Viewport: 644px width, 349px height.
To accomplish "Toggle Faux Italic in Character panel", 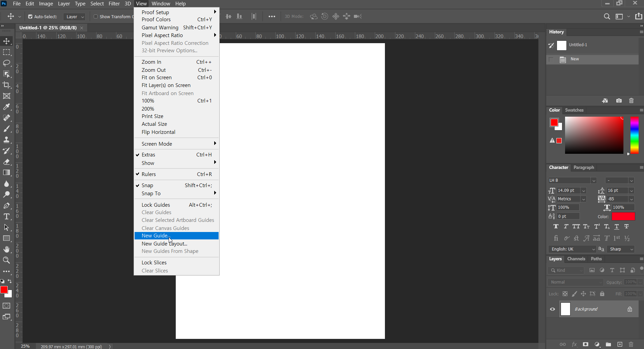I will 566,227.
